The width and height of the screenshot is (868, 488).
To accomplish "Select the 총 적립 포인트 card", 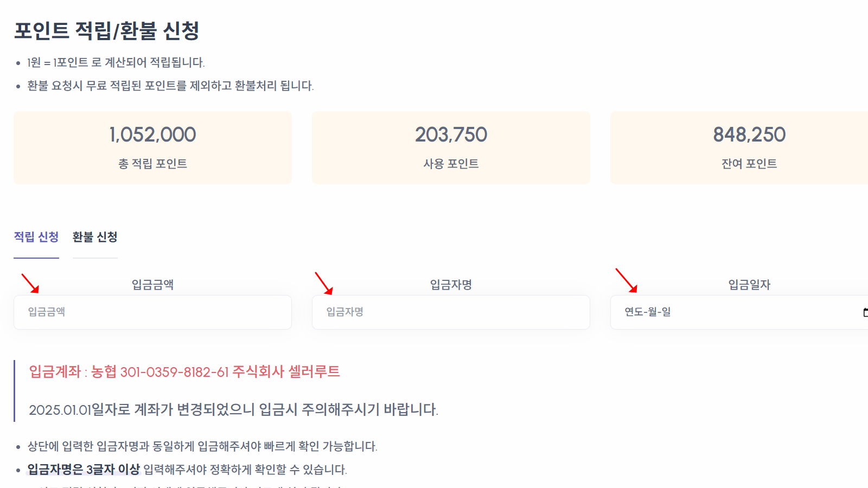I will tap(152, 147).
